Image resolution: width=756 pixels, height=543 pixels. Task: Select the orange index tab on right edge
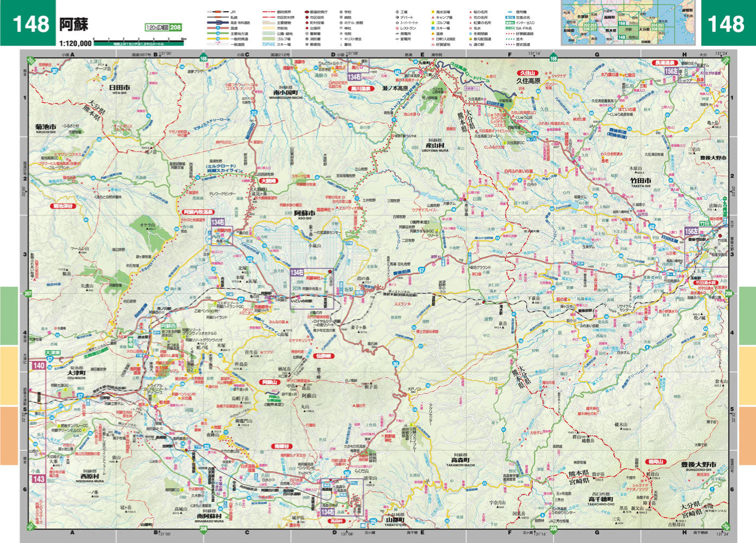coord(747,435)
